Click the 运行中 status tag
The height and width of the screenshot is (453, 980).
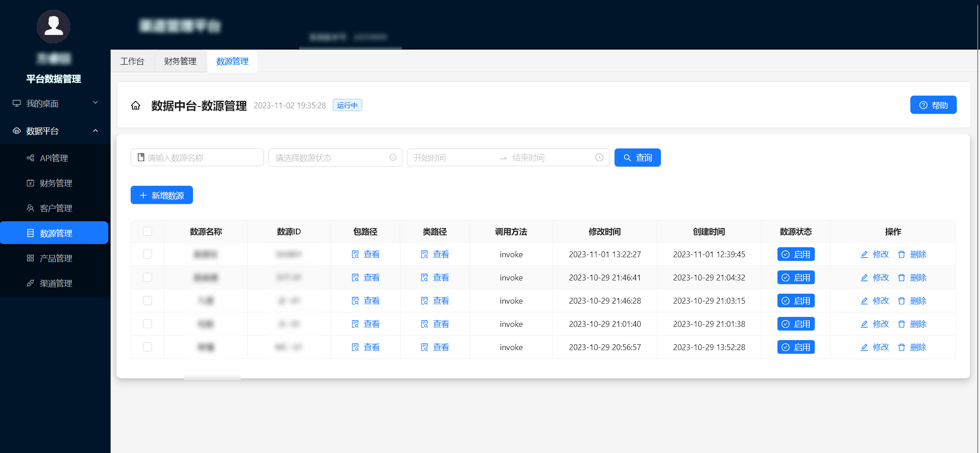coord(347,105)
